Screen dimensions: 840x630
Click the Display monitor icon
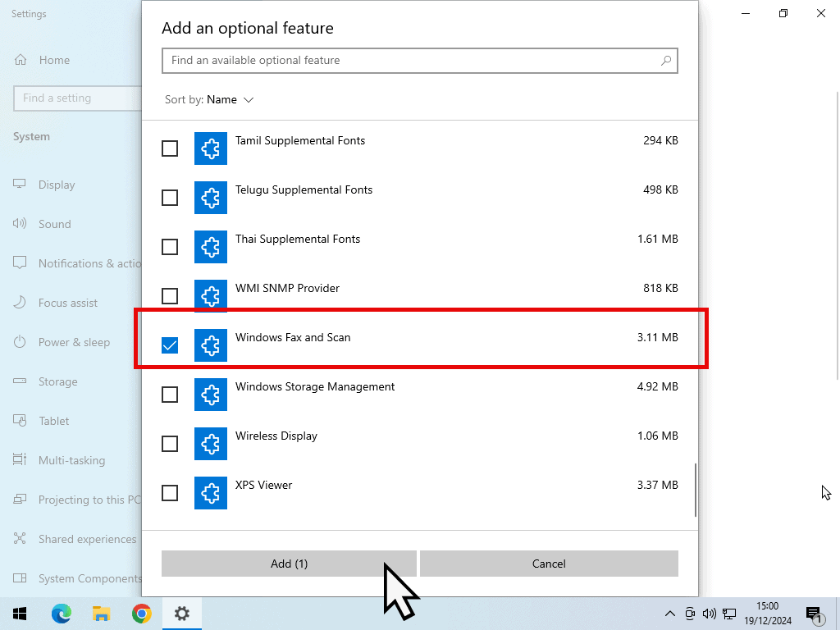[x=20, y=185]
